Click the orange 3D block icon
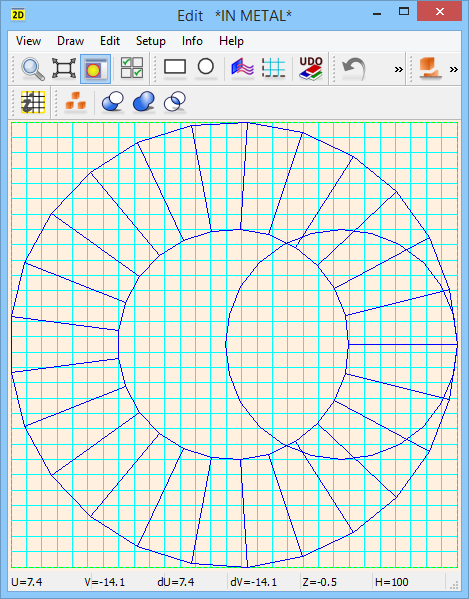 430,69
